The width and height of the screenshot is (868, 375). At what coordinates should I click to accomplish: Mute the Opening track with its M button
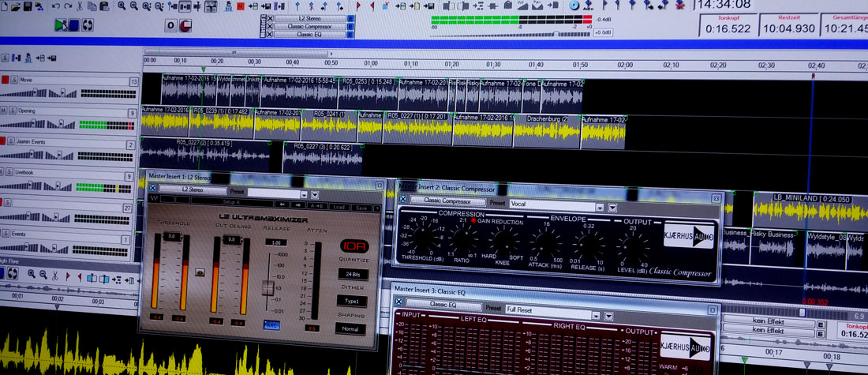3,111
